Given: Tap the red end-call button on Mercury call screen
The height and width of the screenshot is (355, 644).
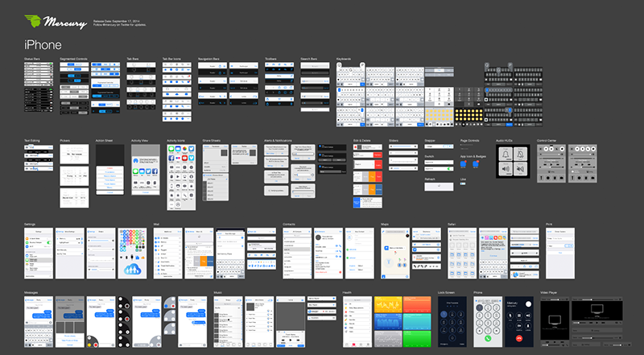Looking at the screenshot, I should point(519,338).
